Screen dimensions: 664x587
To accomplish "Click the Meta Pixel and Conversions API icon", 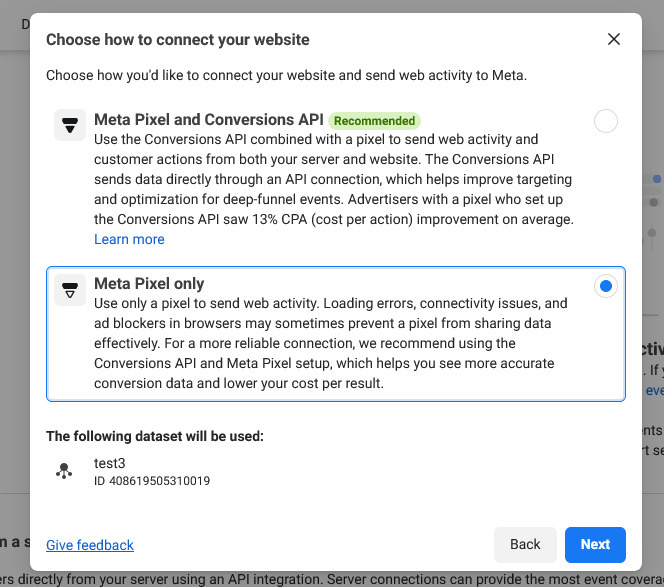I will 69,126.
